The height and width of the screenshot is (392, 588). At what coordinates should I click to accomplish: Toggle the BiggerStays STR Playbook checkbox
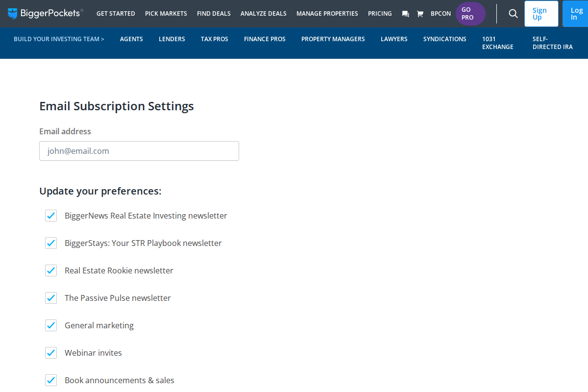[x=51, y=243]
